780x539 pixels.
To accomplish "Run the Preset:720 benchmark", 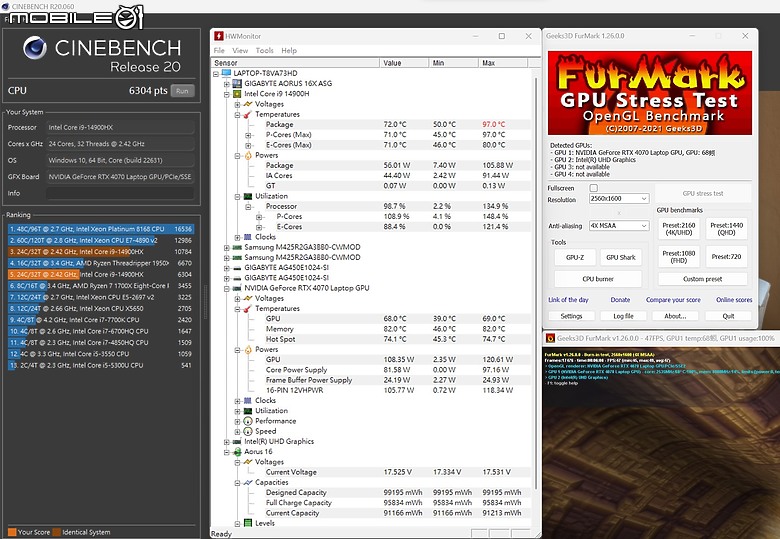I will pyautogui.click(x=726, y=257).
